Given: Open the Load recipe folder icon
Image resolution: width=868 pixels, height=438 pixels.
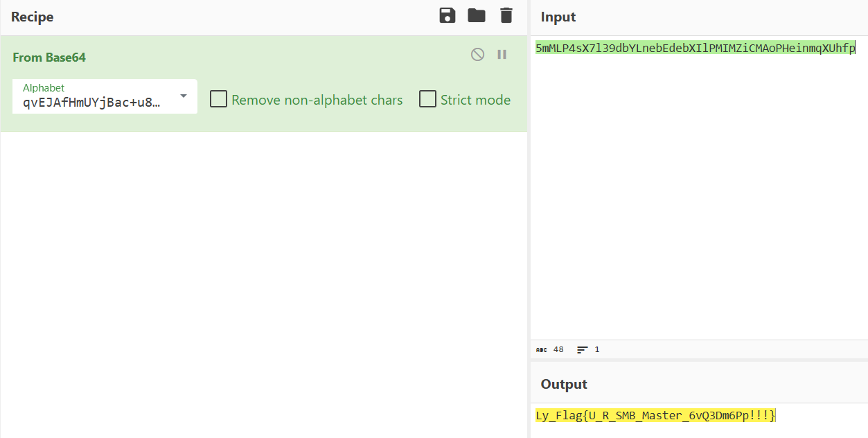Looking at the screenshot, I should [x=477, y=16].
